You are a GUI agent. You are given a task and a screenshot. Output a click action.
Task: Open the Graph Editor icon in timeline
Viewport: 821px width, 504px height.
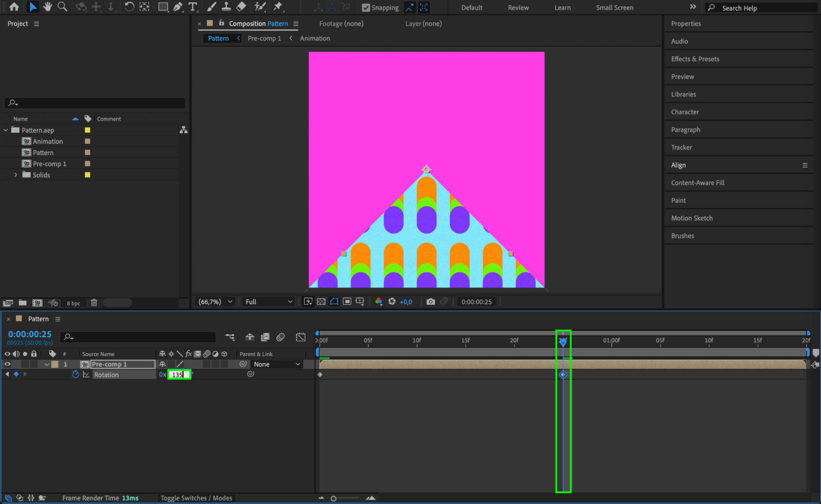pos(301,337)
